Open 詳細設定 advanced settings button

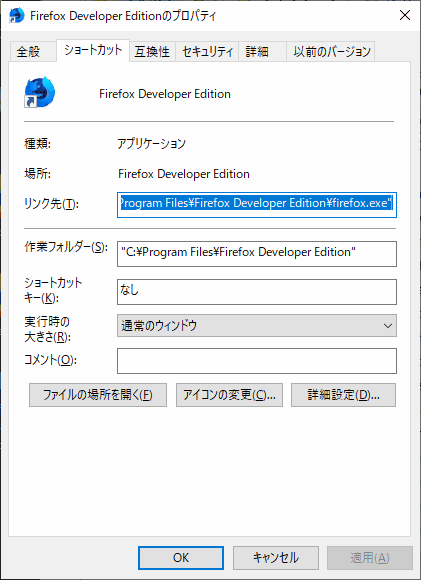[343, 395]
